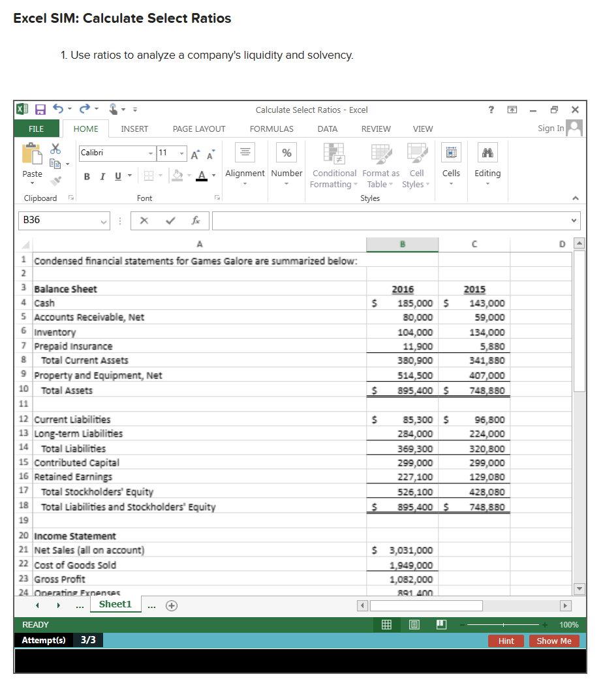Switch to the FORMULAS ribbon tab
This screenshot has height=700, width=603.
[271, 129]
